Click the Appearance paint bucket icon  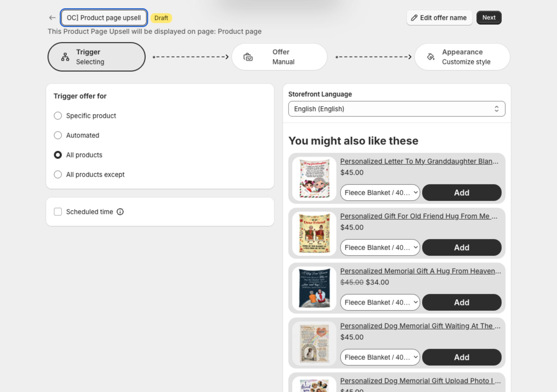click(x=431, y=57)
